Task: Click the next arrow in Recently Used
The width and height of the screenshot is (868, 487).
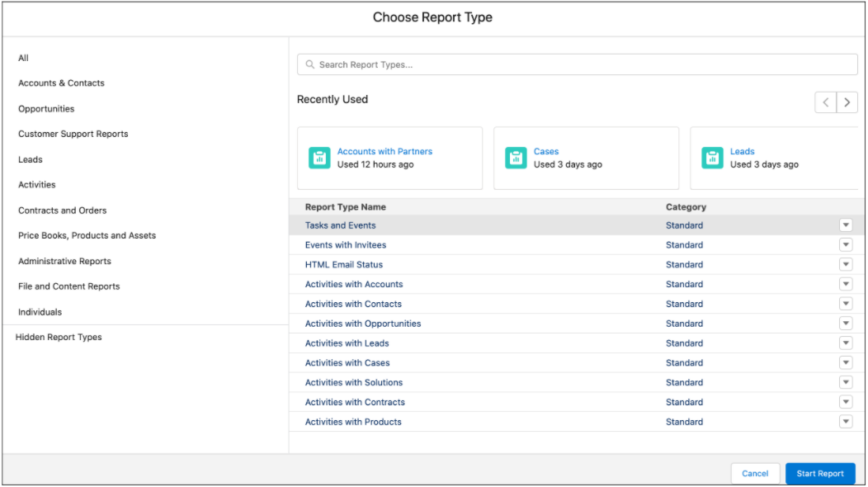Action: (x=847, y=102)
